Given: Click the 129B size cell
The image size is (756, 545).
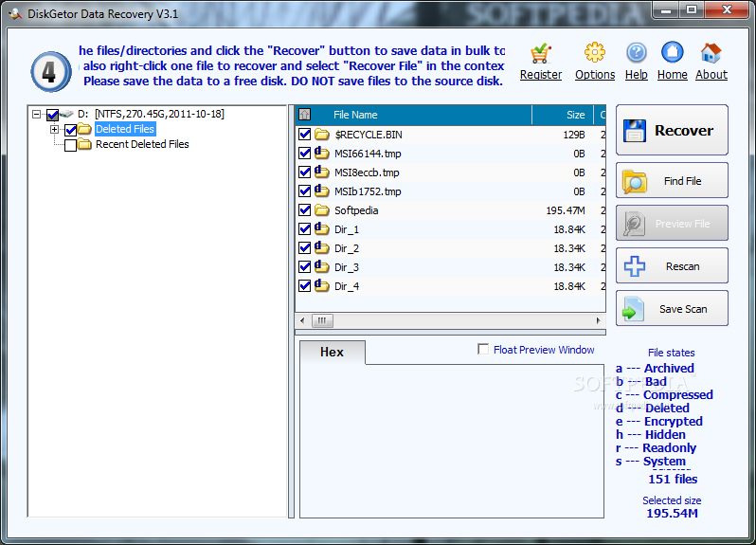Looking at the screenshot, I should tap(574, 135).
